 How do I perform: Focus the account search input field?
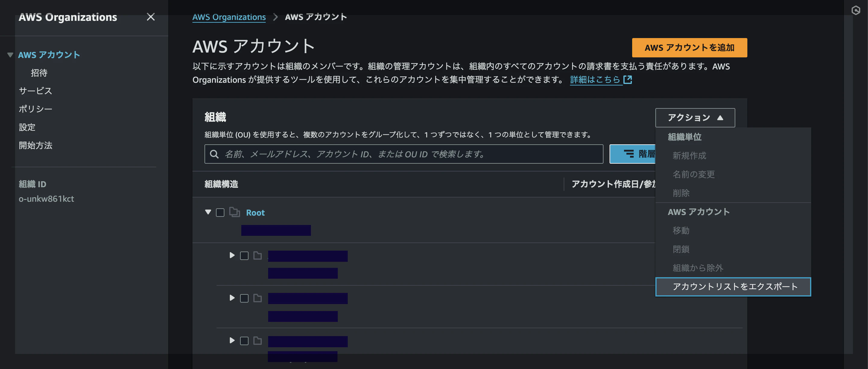404,154
